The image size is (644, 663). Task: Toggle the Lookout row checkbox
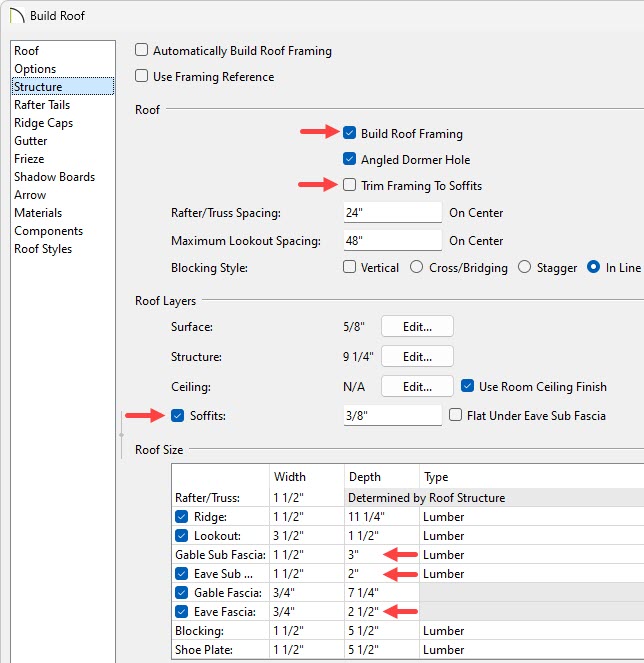(x=181, y=536)
